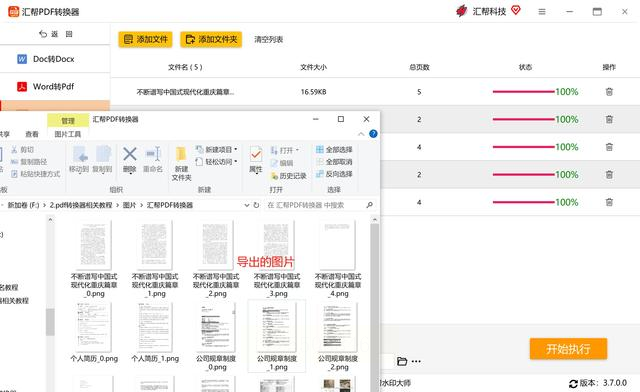Click the version refresh icon
The width and height of the screenshot is (640, 392).
tap(573, 383)
